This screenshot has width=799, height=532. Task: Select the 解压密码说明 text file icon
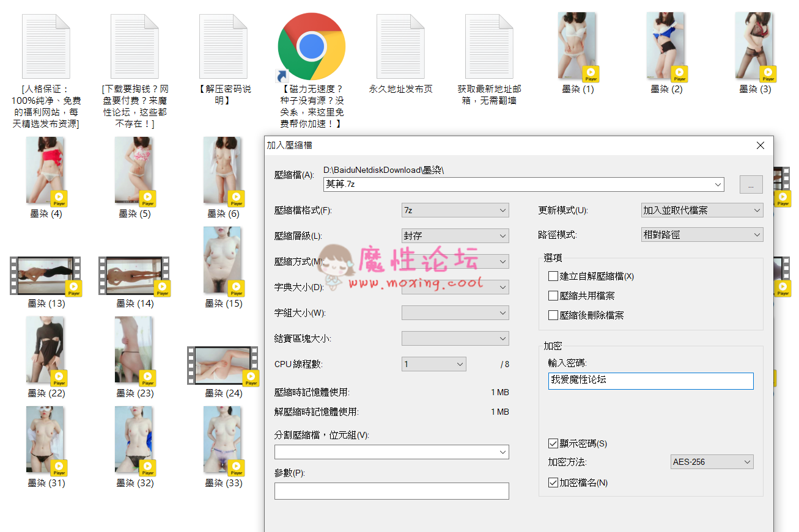pos(224,46)
